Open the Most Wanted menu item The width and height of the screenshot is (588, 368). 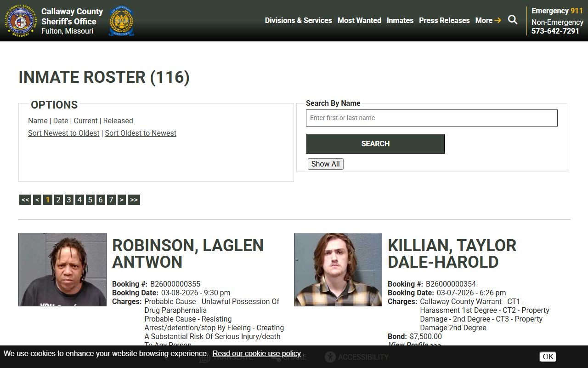(359, 20)
